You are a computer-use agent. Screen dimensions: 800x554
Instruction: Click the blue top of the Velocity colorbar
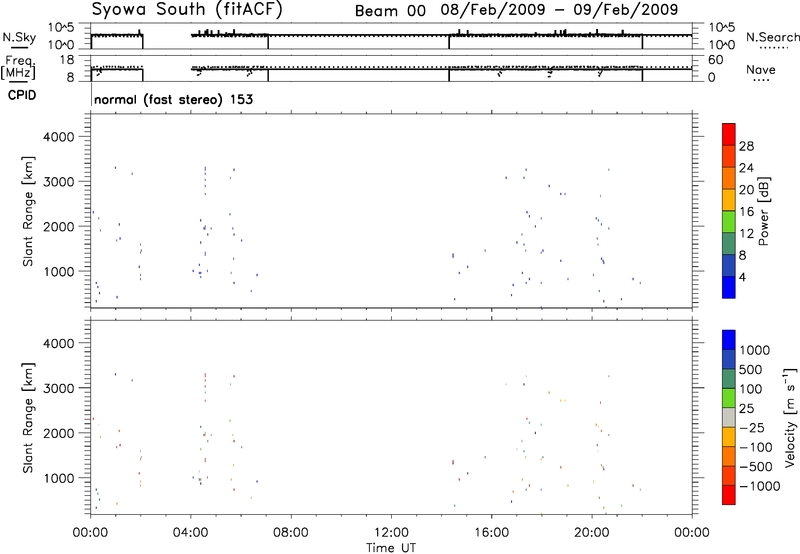pos(729,340)
